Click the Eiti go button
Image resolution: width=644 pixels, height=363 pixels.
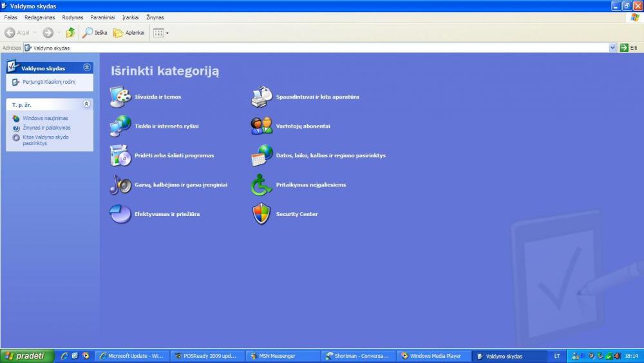tap(629, 48)
